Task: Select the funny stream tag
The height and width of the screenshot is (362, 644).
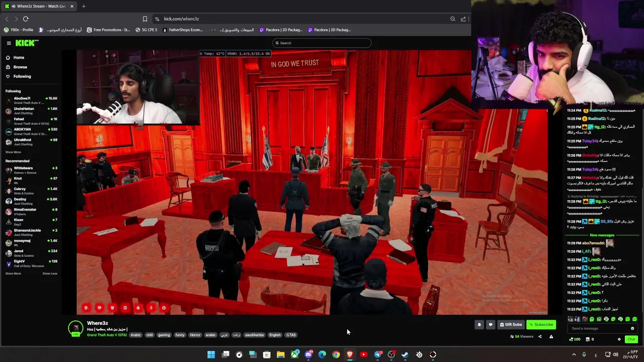Action: 180,335
